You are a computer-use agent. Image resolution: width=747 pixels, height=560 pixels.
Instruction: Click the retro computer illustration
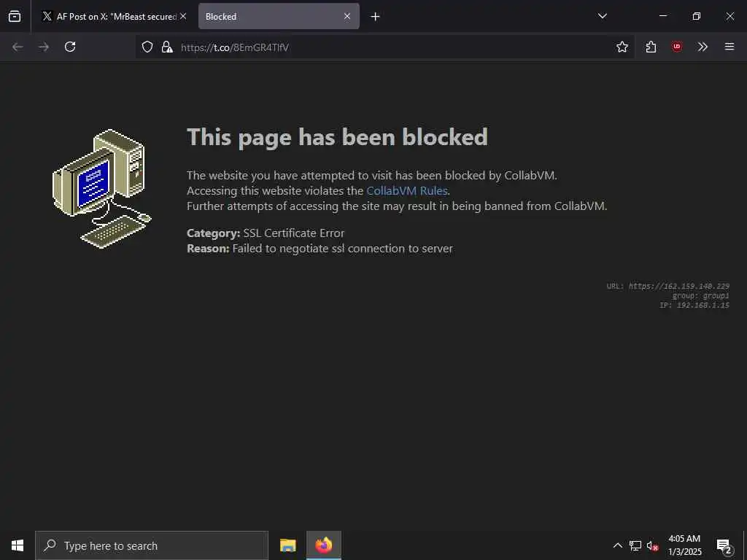click(x=101, y=189)
